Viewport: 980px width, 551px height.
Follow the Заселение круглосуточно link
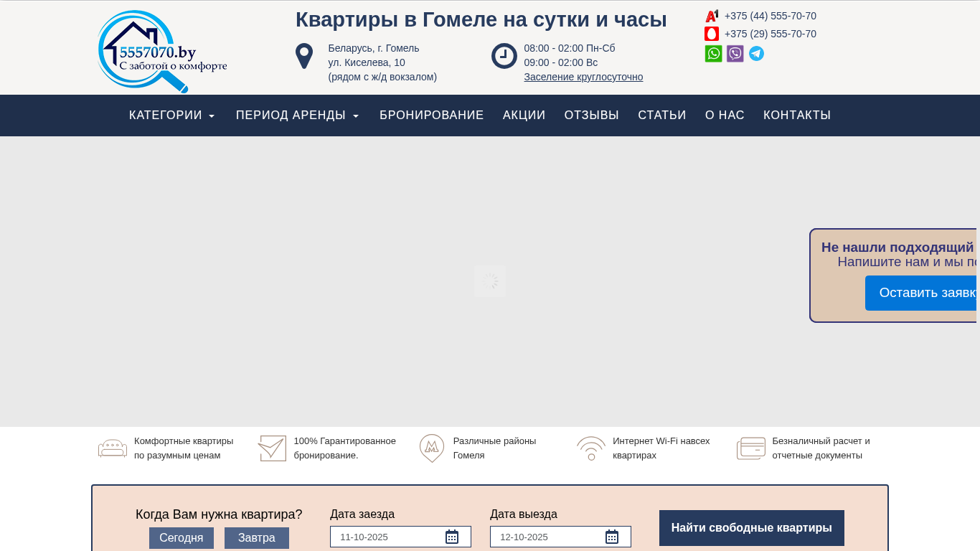[583, 77]
